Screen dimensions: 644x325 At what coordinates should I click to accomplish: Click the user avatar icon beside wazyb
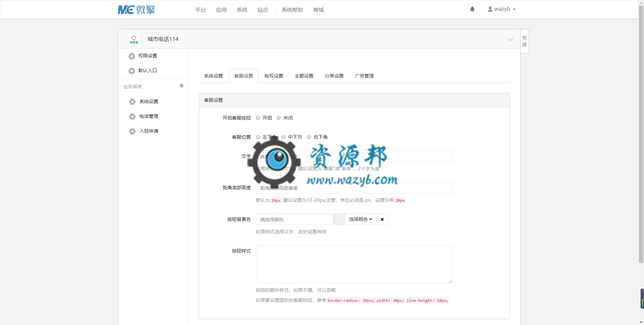point(490,9)
